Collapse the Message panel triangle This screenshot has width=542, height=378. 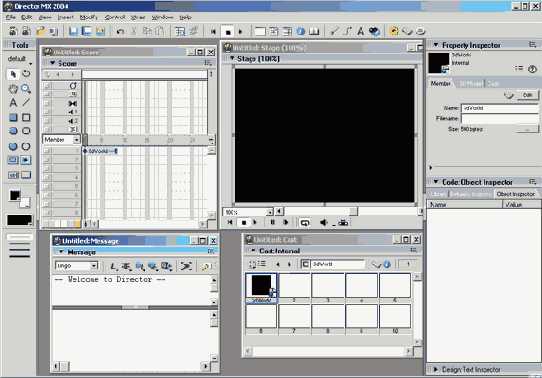coord(61,252)
